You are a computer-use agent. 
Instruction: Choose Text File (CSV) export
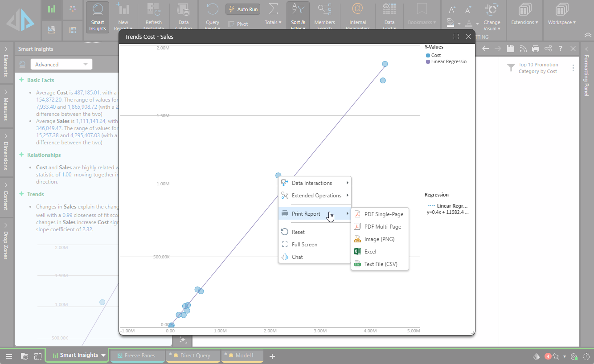tap(380, 264)
